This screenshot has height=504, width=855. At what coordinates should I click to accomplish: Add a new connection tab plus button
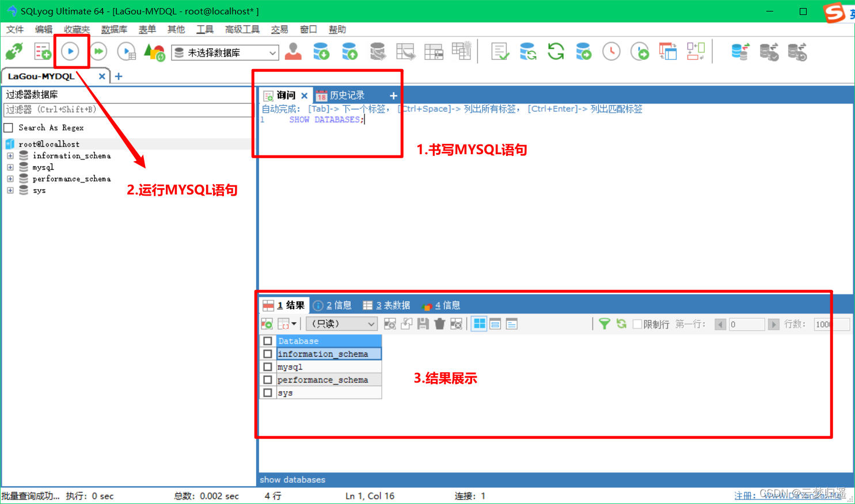[119, 76]
